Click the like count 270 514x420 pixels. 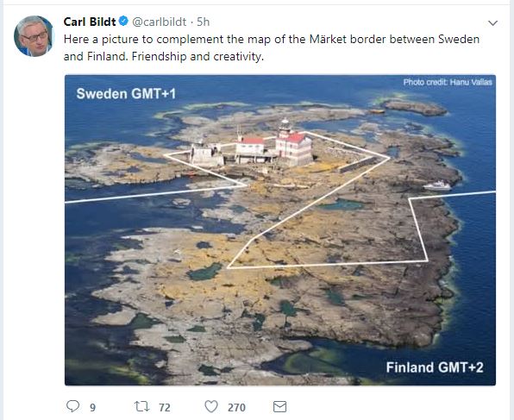click(236, 408)
